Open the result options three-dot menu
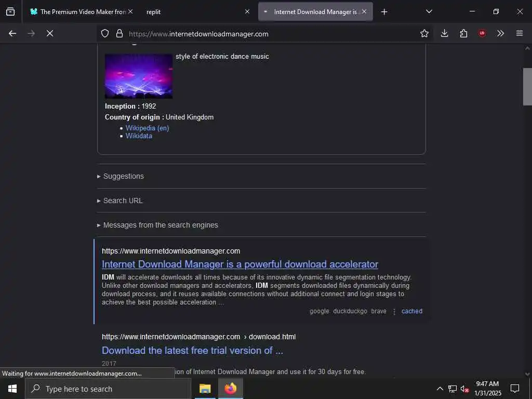532x399 pixels. pyautogui.click(x=394, y=312)
